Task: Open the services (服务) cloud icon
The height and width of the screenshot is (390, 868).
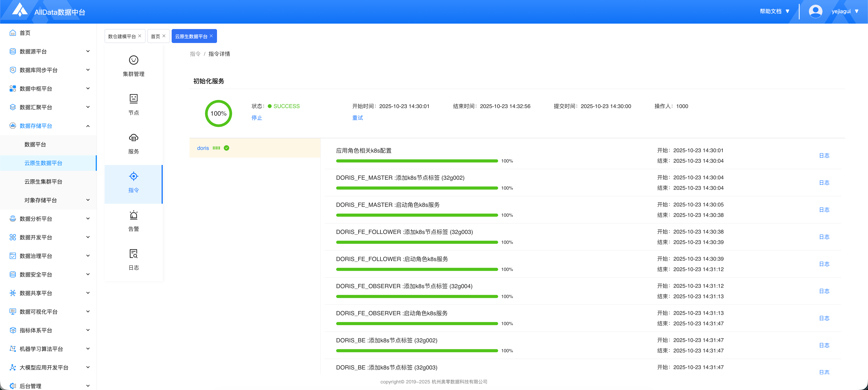Action: (133, 137)
